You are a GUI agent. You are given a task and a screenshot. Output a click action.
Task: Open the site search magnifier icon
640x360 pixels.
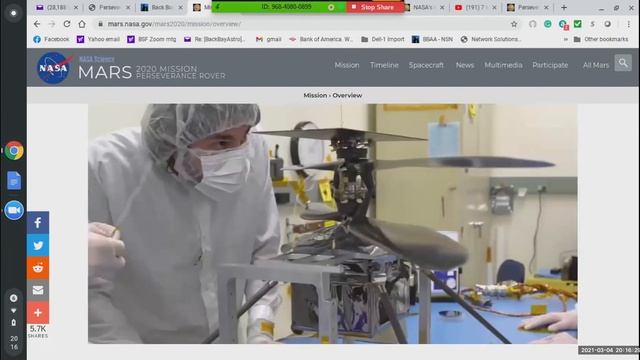click(623, 63)
